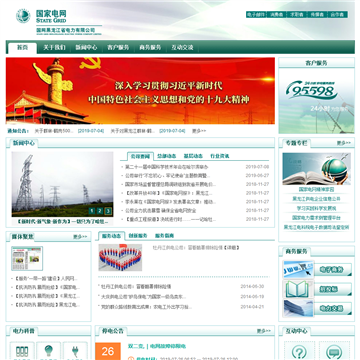Click the power plug icon in 电力科普
This screenshot has width=360, height=360.
(75, 351)
